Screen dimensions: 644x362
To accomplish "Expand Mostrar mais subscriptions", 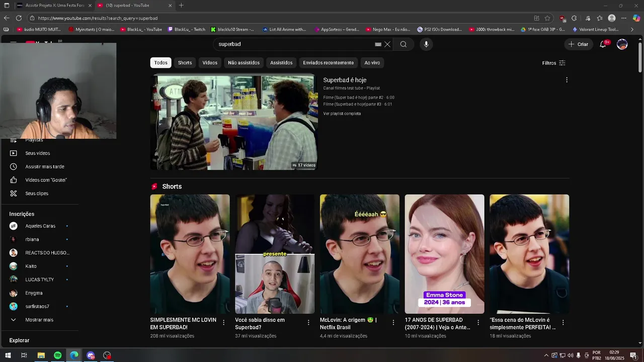I will click(x=39, y=320).
